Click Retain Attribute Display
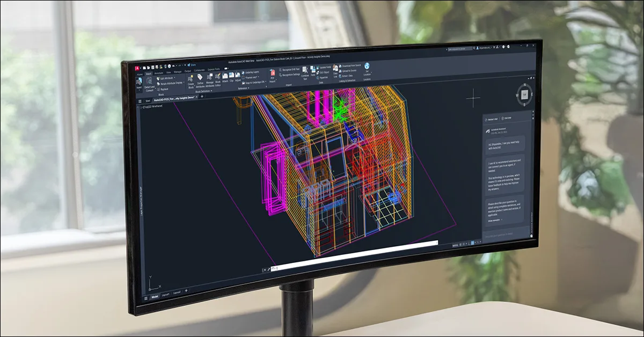Screen dimensions: 644x337 coord(171,84)
